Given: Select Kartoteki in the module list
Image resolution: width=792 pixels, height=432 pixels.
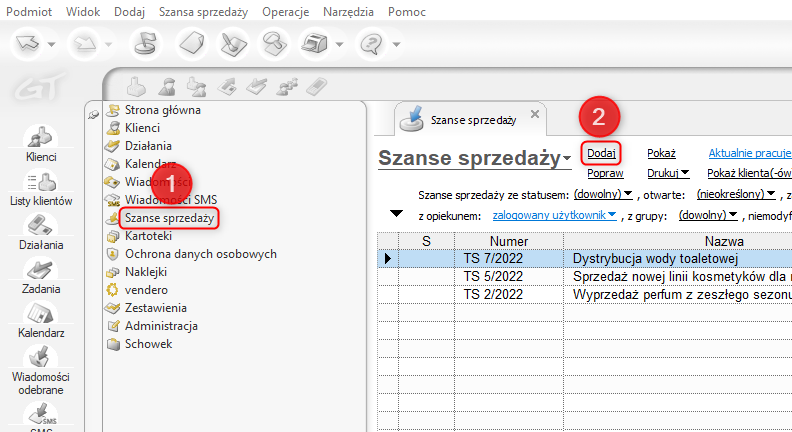Looking at the screenshot, I should tap(148, 236).
